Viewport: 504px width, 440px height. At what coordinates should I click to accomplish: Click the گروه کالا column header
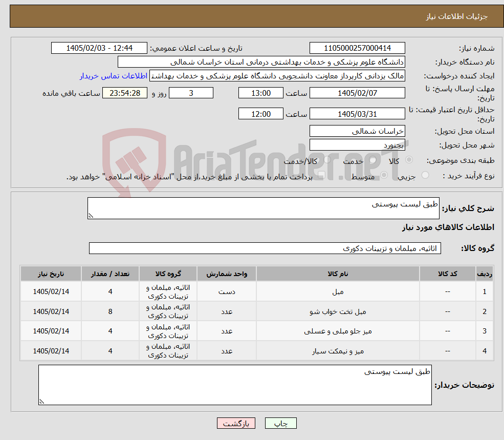[168, 274]
